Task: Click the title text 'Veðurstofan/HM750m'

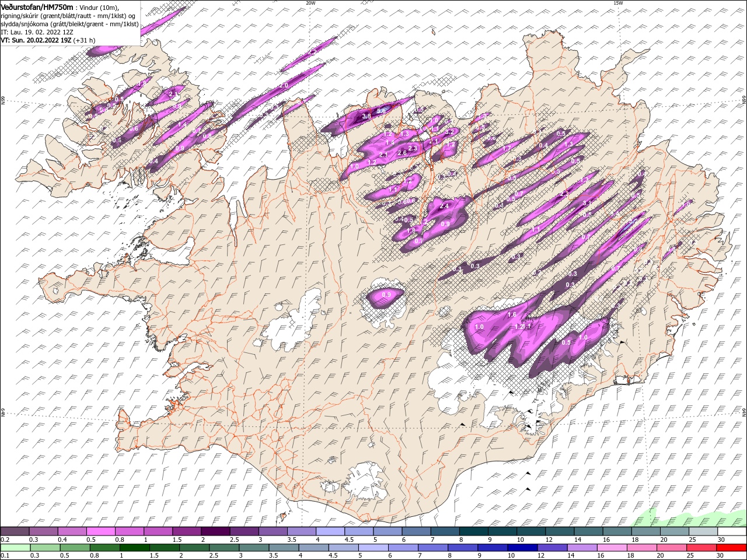Action: (37, 6)
